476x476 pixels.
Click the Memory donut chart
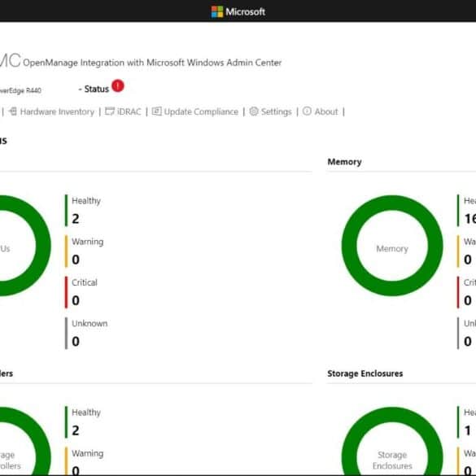pyautogui.click(x=392, y=246)
